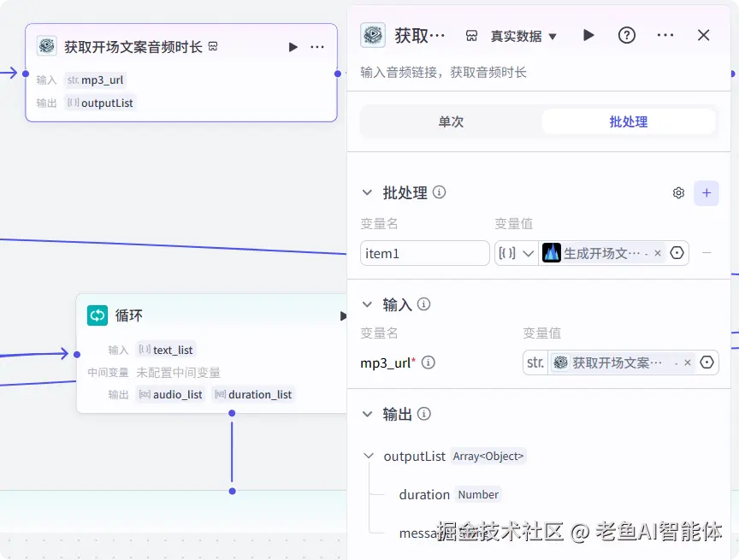Screen dimensions: 739x560
Task: Run the 循环 loop node
Action: pyautogui.click(x=343, y=315)
